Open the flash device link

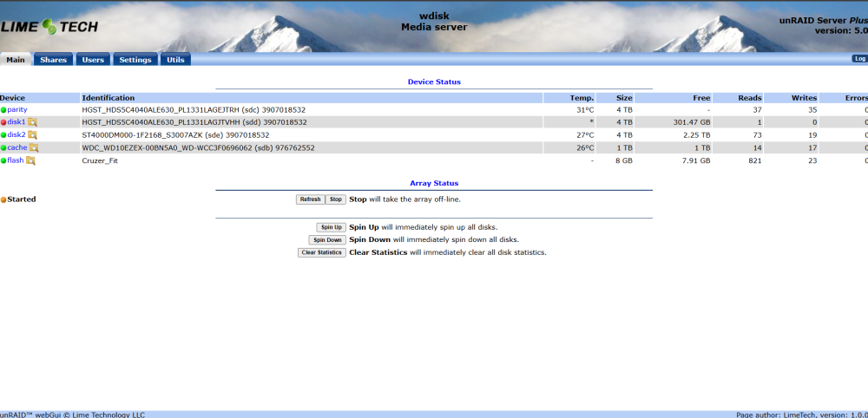pos(16,160)
